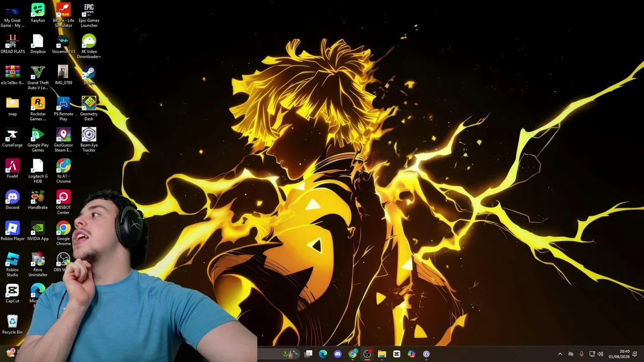Open Rockstar Games Launcher shortcut

[38, 109]
